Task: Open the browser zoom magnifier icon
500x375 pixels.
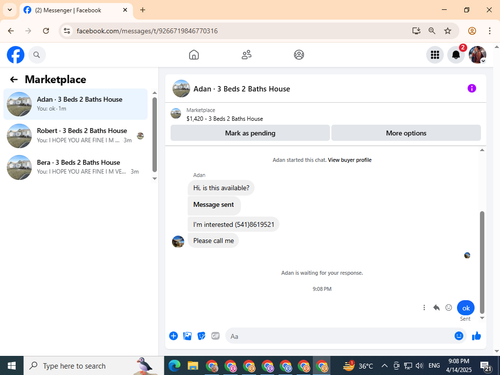Action: pos(432,31)
